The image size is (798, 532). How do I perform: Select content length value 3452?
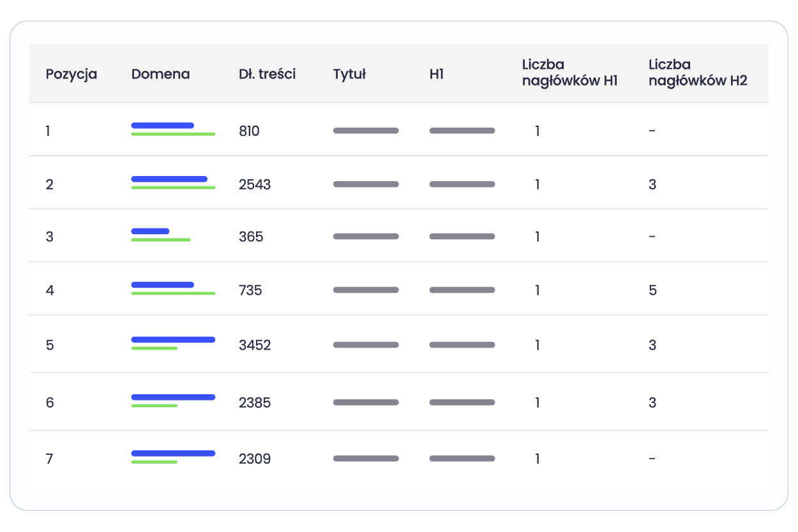coord(255,345)
